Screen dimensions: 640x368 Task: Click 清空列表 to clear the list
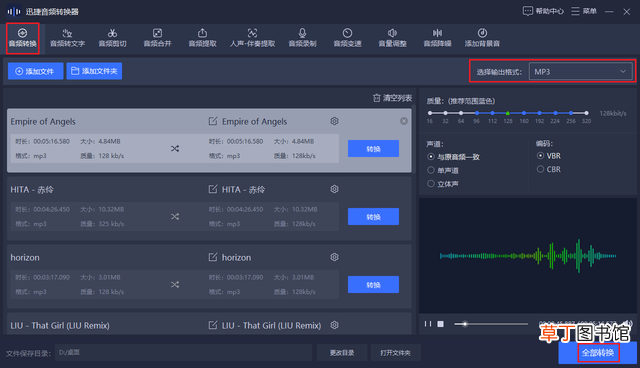click(x=392, y=98)
